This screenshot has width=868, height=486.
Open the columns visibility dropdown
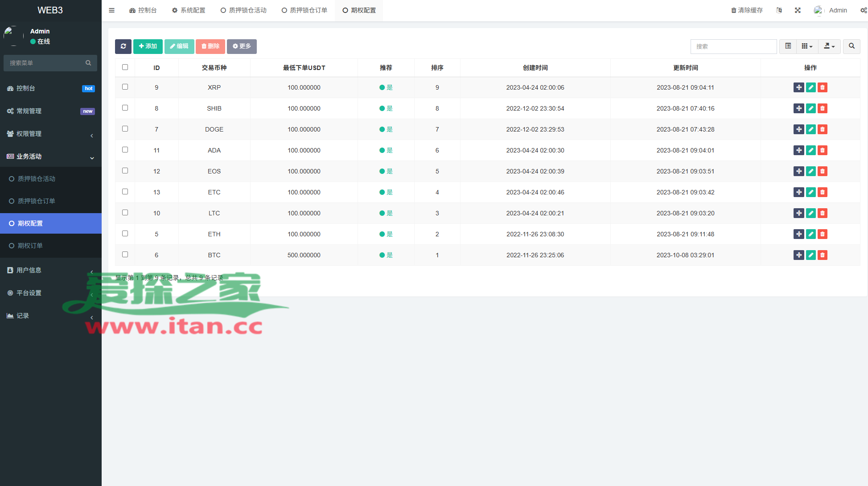pos(807,46)
